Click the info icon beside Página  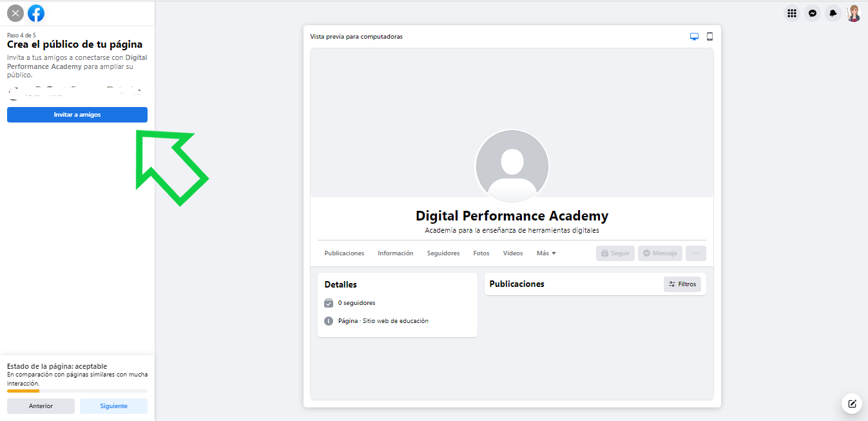(x=329, y=321)
